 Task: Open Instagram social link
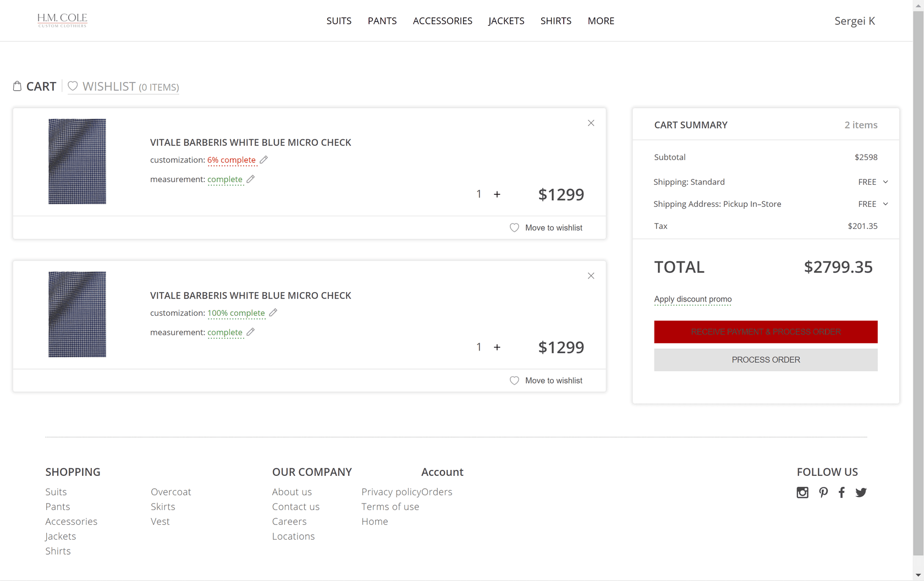point(802,492)
